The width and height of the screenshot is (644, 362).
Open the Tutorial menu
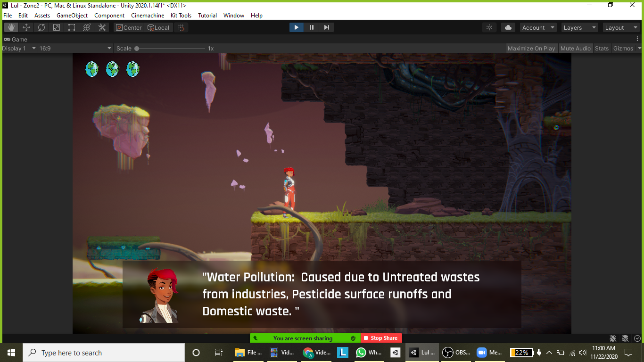pyautogui.click(x=207, y=15)
